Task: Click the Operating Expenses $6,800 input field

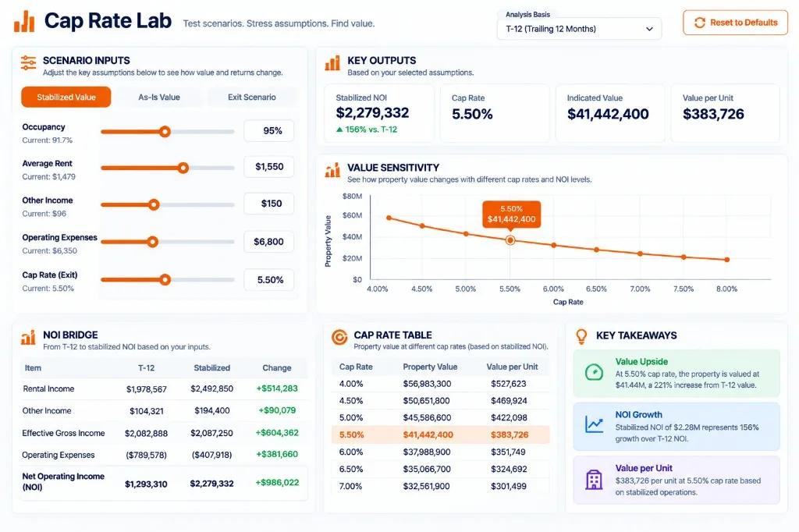Action: click(269, 242)
